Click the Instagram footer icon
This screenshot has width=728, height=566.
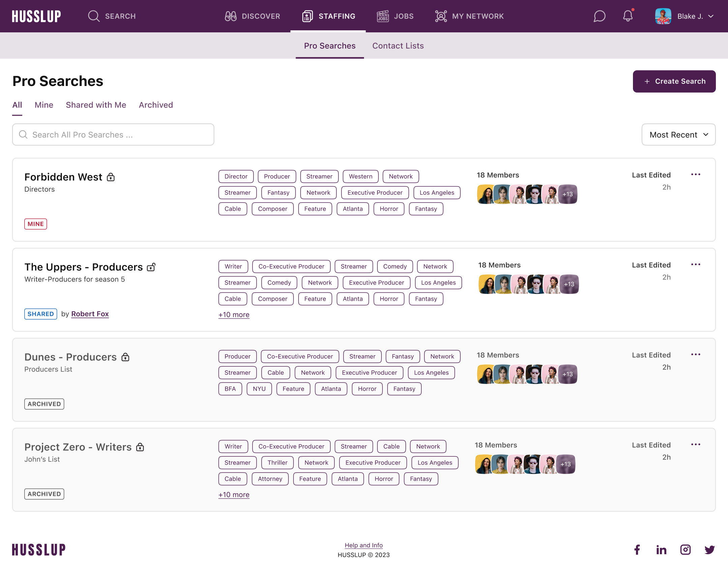pyautogui.click(x=686, y=549)
